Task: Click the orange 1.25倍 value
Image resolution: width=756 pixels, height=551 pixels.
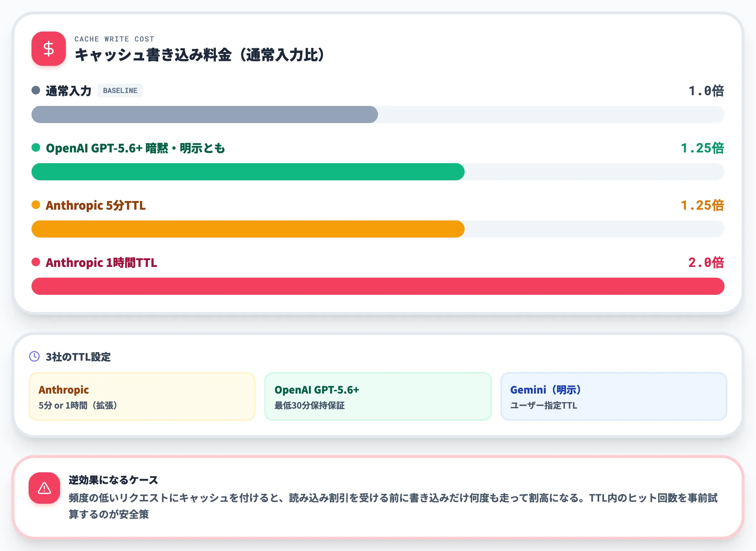Action: [x=702, y=205]
